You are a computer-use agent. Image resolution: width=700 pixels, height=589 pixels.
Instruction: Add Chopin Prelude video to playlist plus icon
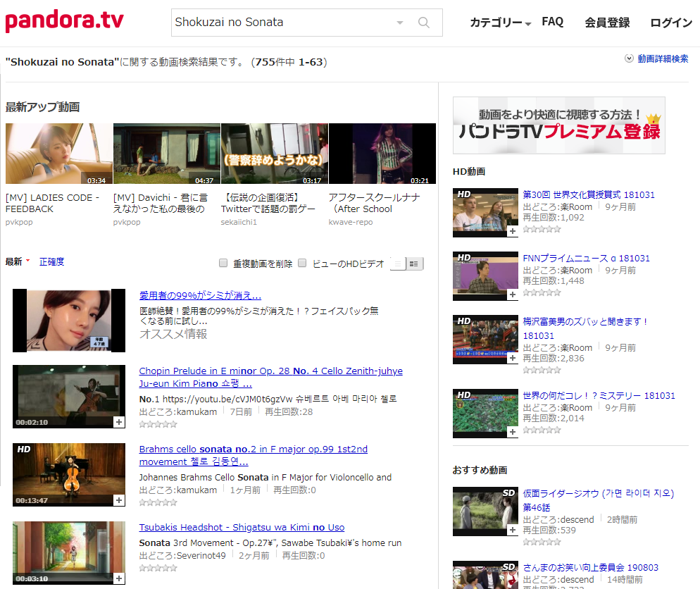tap(119, 422)
